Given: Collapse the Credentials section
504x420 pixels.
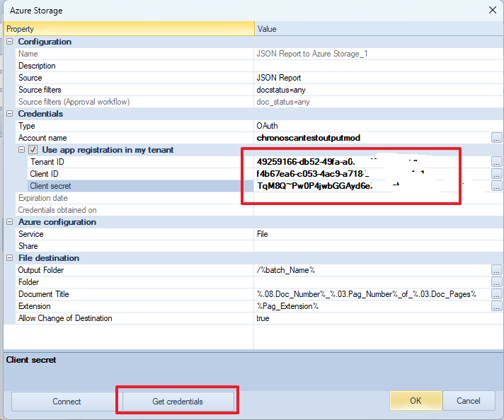Looking at the screenshot, I should point(10,114).
